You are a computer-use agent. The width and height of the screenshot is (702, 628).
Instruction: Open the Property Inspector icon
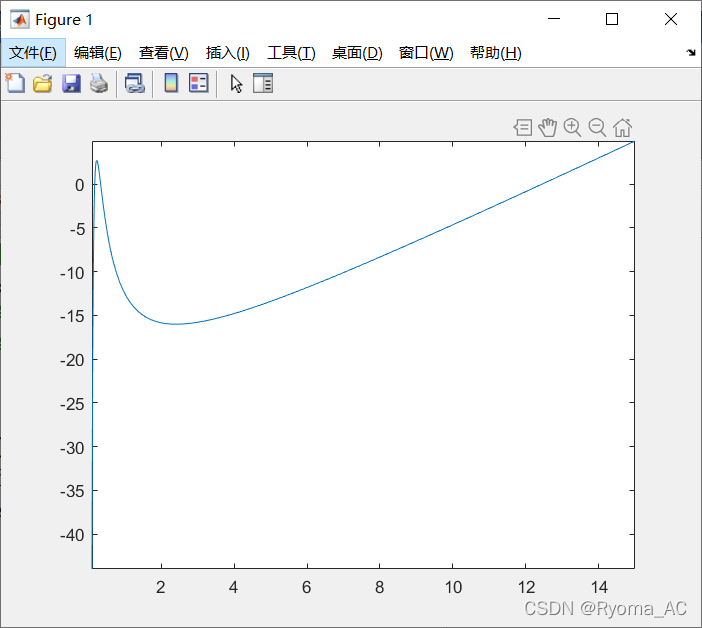263,83
